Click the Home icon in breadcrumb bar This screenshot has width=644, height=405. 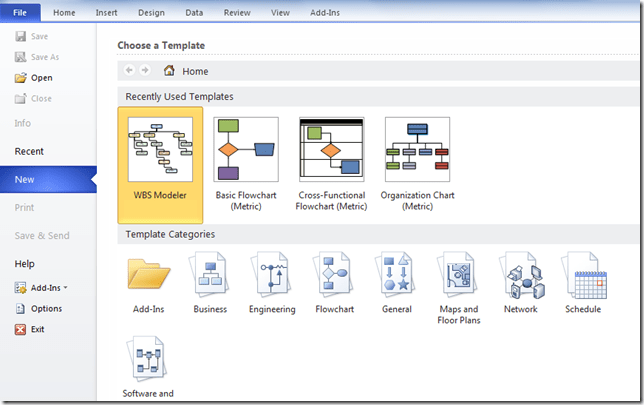click(x=169, y=71)
